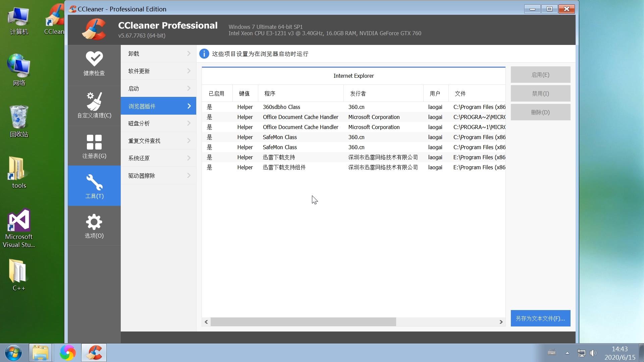Click the blue info icon
Screen dimensions: 644x362
coord(204,54)
